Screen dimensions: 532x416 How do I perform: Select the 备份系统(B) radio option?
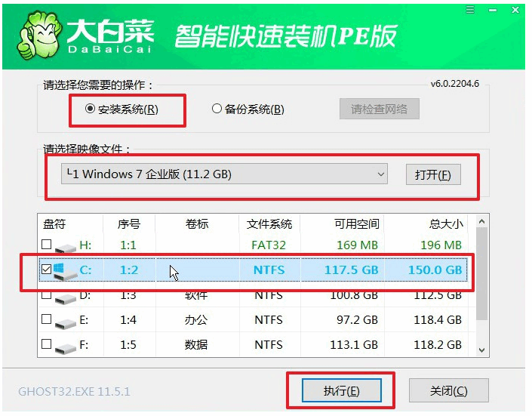[248, 109]
